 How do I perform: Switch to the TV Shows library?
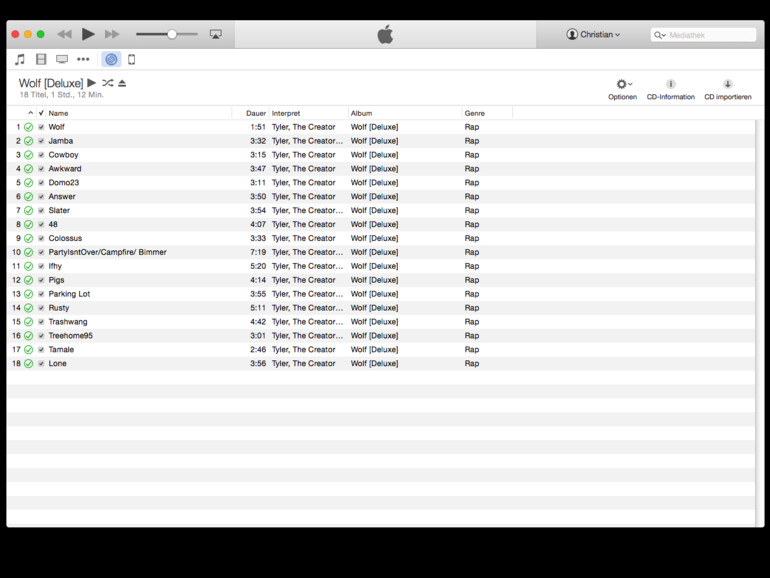click(62, 59)
